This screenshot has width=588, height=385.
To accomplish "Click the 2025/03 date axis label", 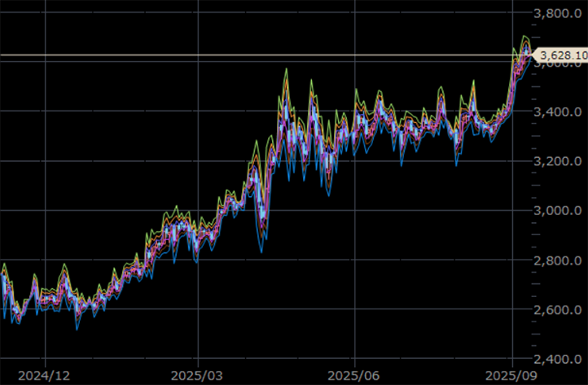I will coord(197,375).
